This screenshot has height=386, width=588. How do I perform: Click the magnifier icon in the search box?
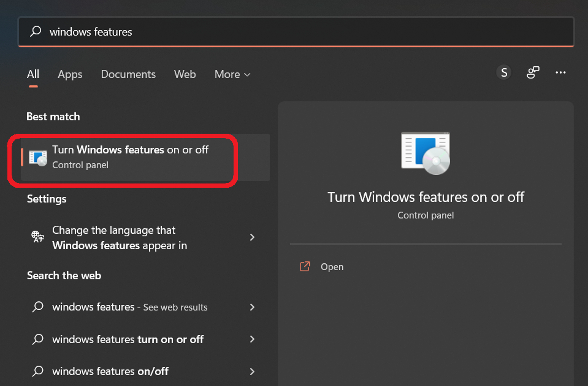pyautogui.click(x=37, y=31)
